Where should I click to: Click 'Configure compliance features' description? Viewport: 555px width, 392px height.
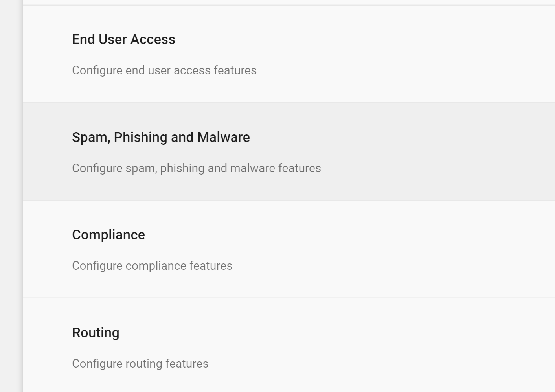[152, 266]
